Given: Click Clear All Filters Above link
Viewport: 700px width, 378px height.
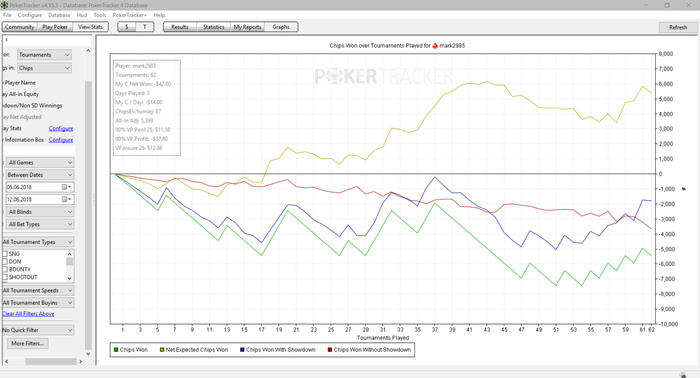Looking at the screenshot, I should (x=28, y=314).
